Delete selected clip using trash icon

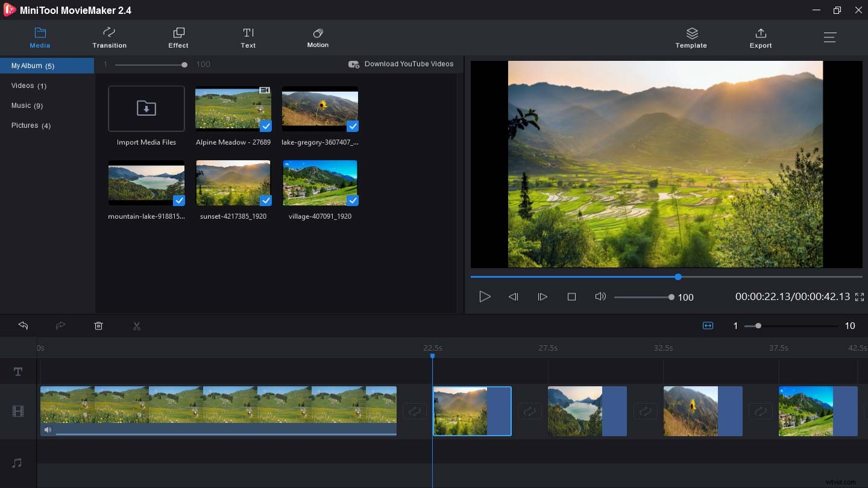pos(98,325)
